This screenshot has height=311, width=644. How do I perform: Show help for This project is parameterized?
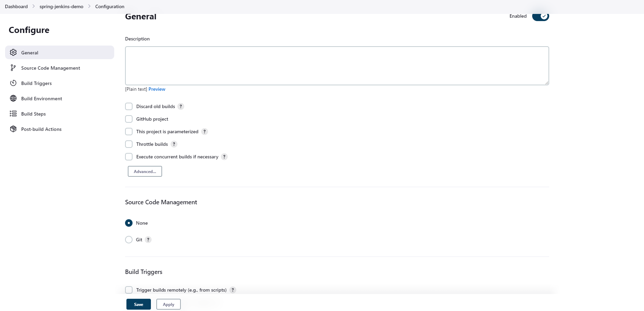click(205, 132)
